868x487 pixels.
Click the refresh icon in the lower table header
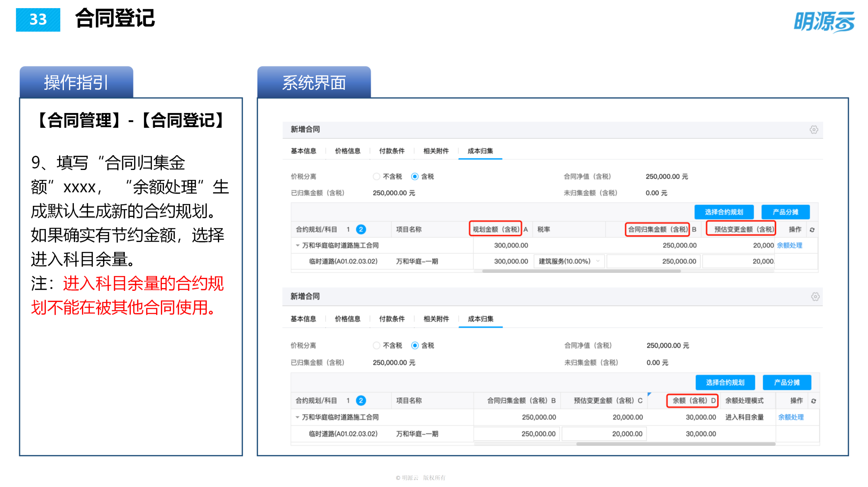(813, 401)
